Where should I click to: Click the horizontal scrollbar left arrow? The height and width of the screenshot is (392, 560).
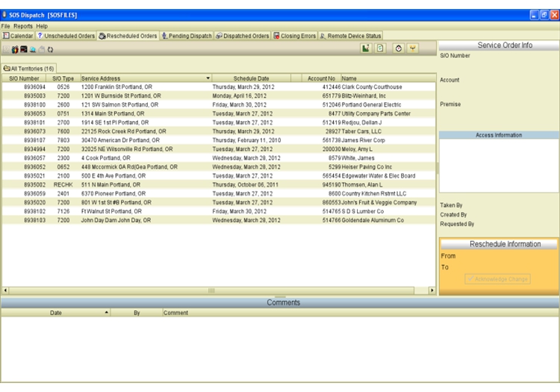pyautogui.click(x=5, y=290)
